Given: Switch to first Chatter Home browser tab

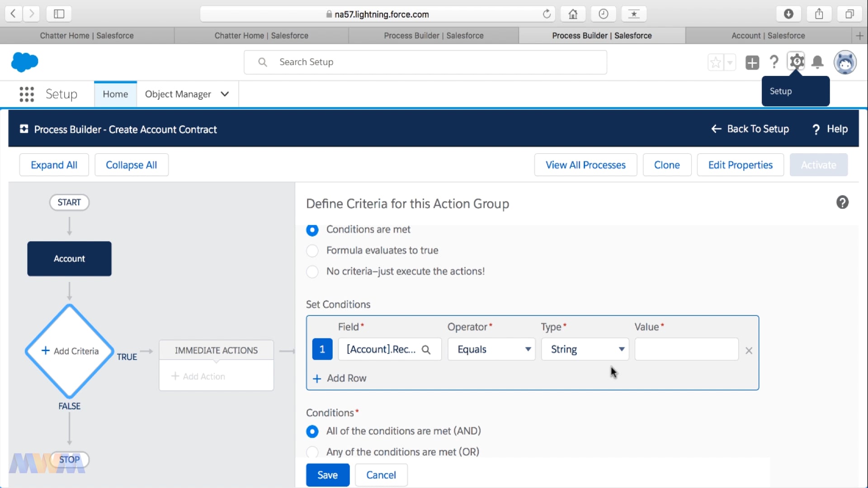Looking at the screenshot, I should point(87,35).
